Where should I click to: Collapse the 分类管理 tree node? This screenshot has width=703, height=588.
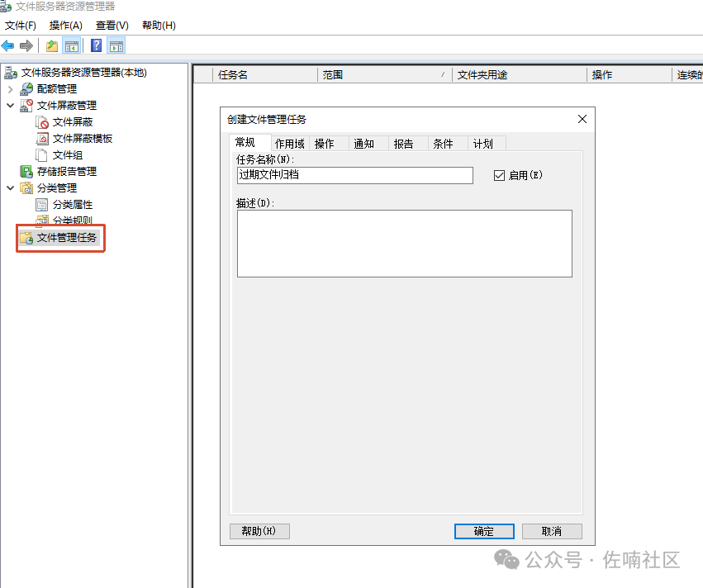[10, 187]
